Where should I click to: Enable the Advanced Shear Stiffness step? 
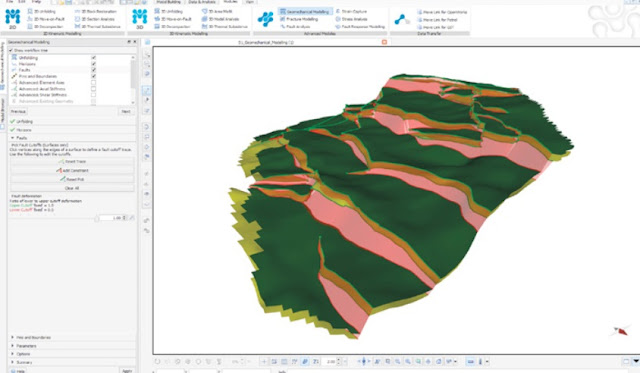[x=93, y=95]
